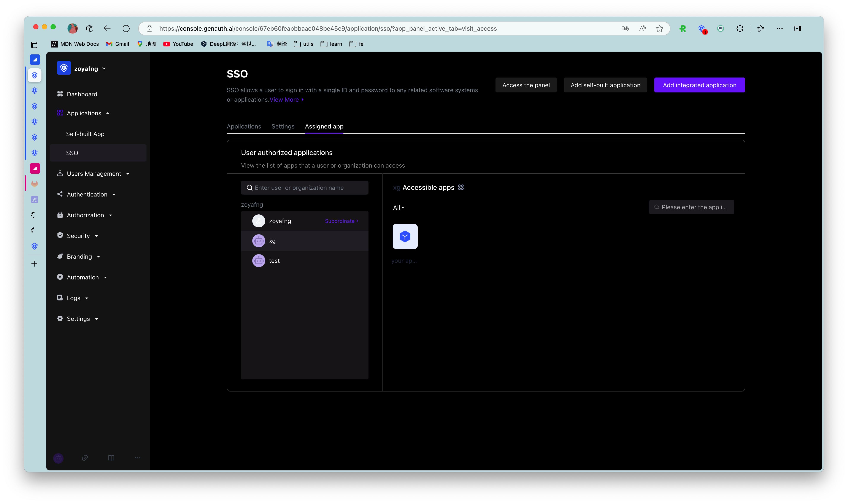Image resolution: width=848 pixels, height=504 pixels.
Task: Switch to the Applications tab
Action: click(244, 126)
